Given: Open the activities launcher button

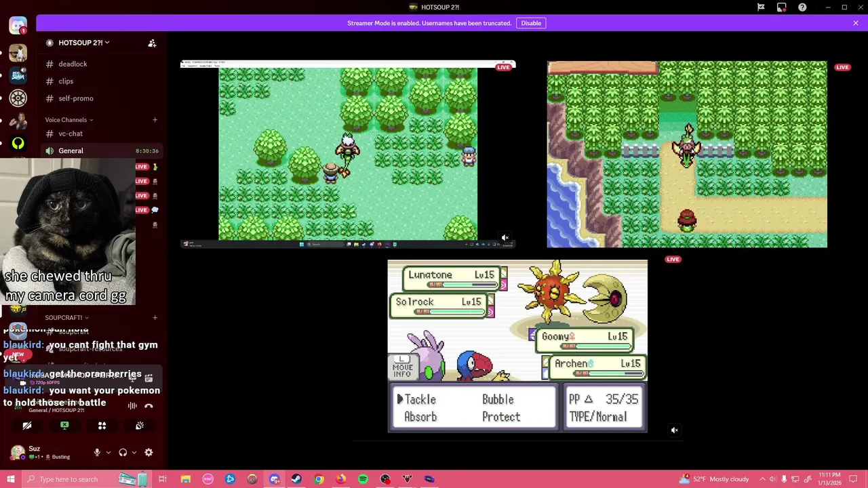Looking at the screenshot, I should point(102,426).
